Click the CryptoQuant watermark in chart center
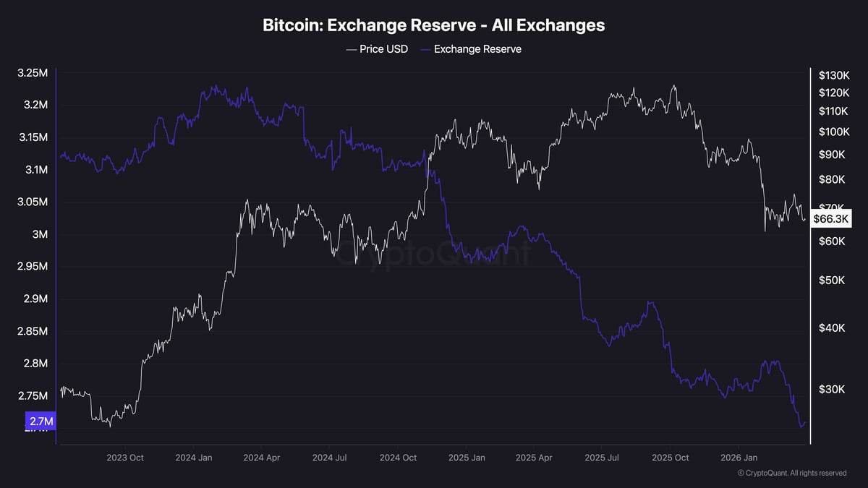 433,254
